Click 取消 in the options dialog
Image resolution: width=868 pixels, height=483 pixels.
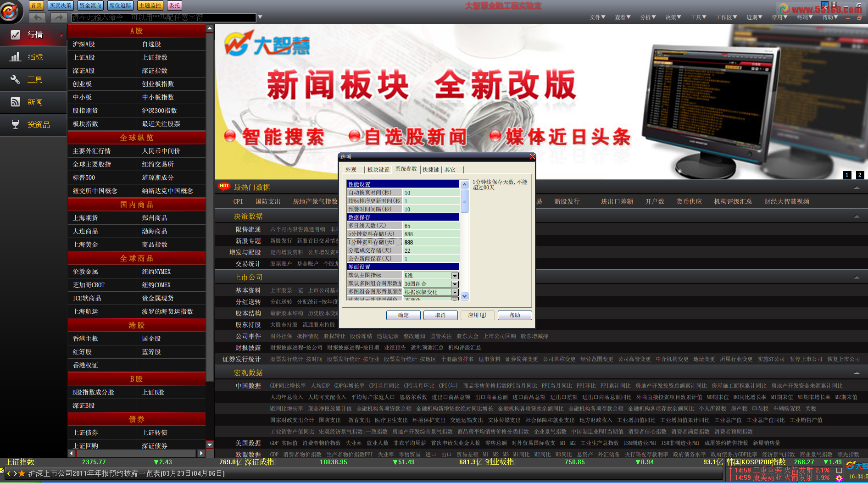click(440, 315)
